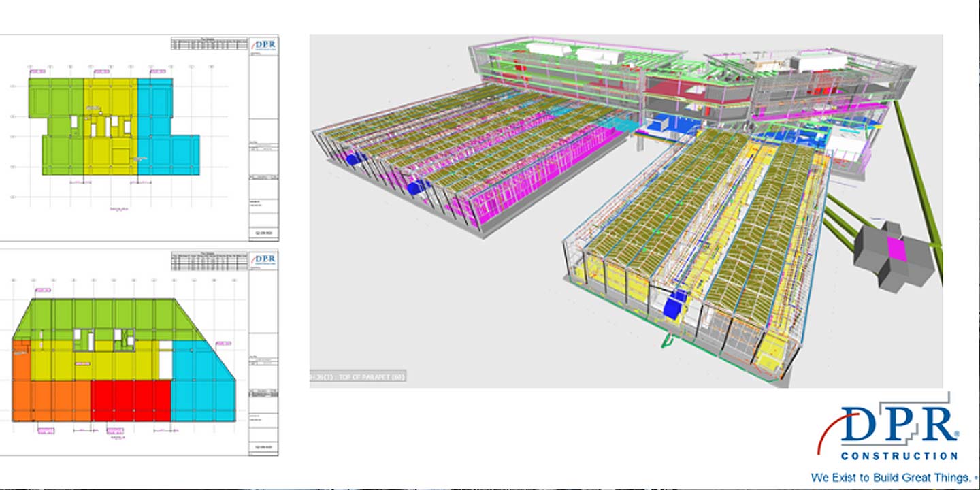Click the schedule table atop upper plan sheet
The width and height of the screenshot is (980, 490).
pyautogui.click(x=210, y=44)
